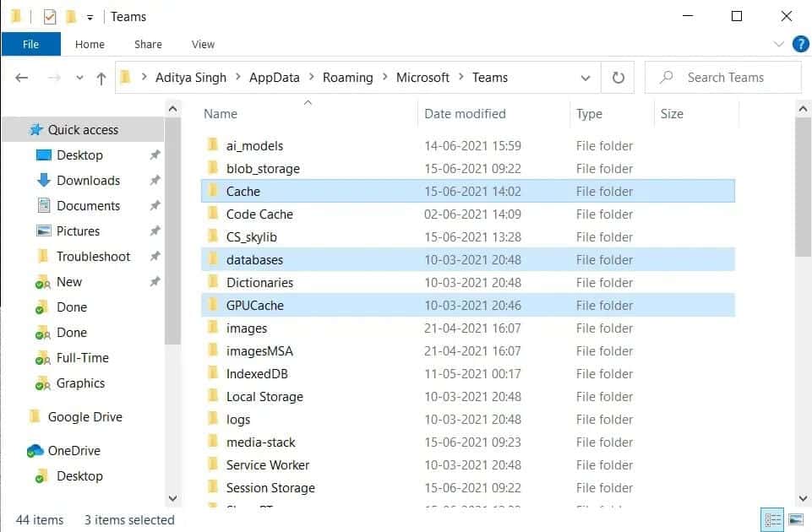The width and height of the screenshot is (812, 532).
Task: Open the Graphics folder in sidebar
Action: click(80, 383)
